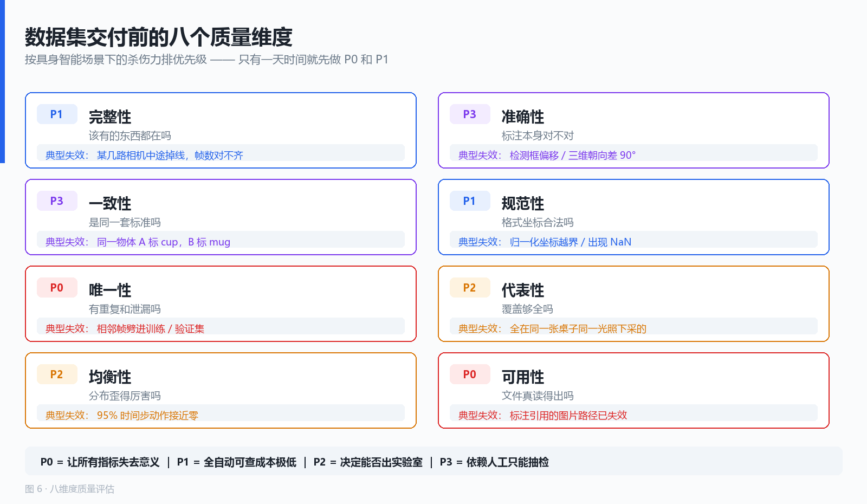Click legend entry P0 = 让所有指标失去意义
Image resolution: width=867 pixels, height=504 pixels.
coord(100,462)
